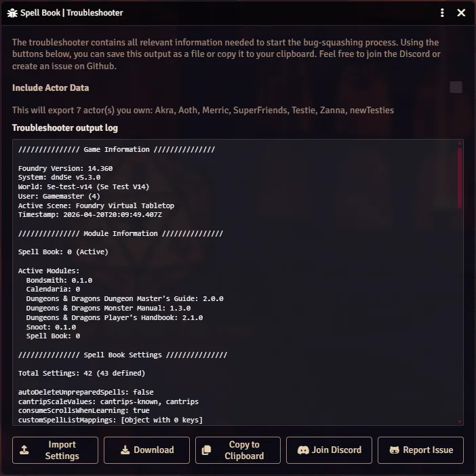The width and height of the screenshot is (476, 476).
Task: Click the Copy to Clipboard button
Action: pos(238,450)
